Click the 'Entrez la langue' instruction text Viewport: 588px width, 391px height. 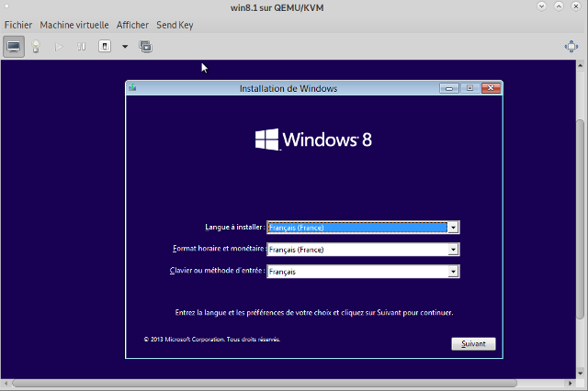point(314,312)
